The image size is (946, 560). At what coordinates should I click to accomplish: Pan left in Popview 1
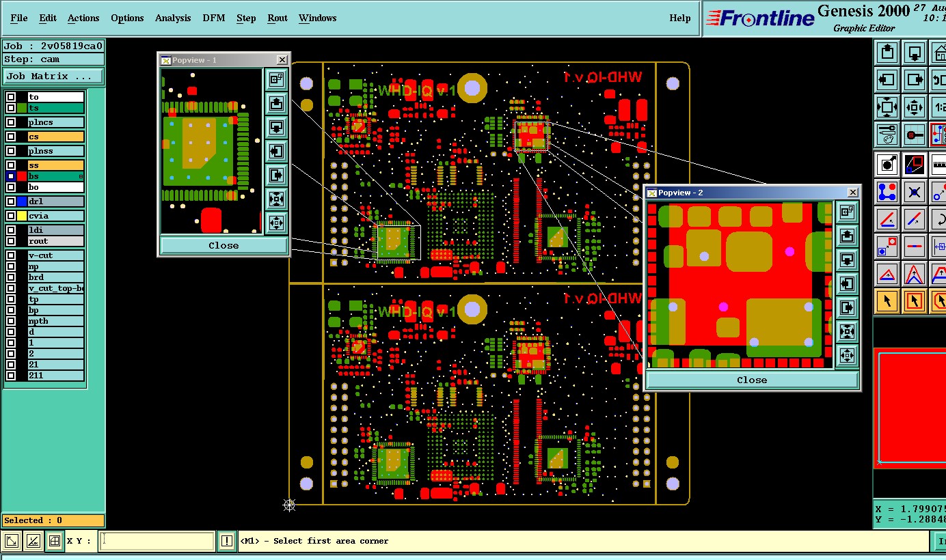(276, 151)
